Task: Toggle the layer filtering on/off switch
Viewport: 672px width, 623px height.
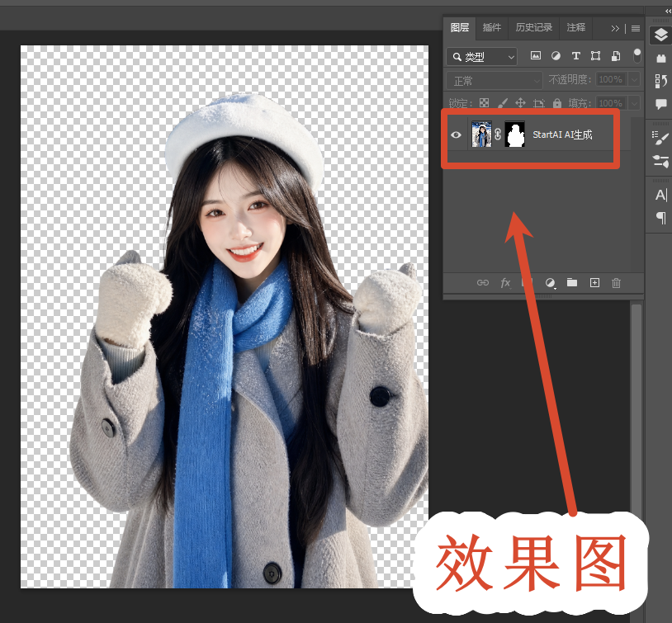Action: tap(637, 55)
